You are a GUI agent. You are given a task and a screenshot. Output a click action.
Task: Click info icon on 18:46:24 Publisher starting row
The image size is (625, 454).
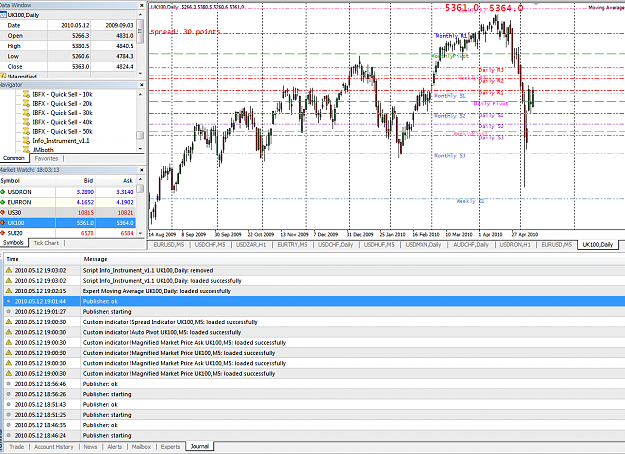9,435
